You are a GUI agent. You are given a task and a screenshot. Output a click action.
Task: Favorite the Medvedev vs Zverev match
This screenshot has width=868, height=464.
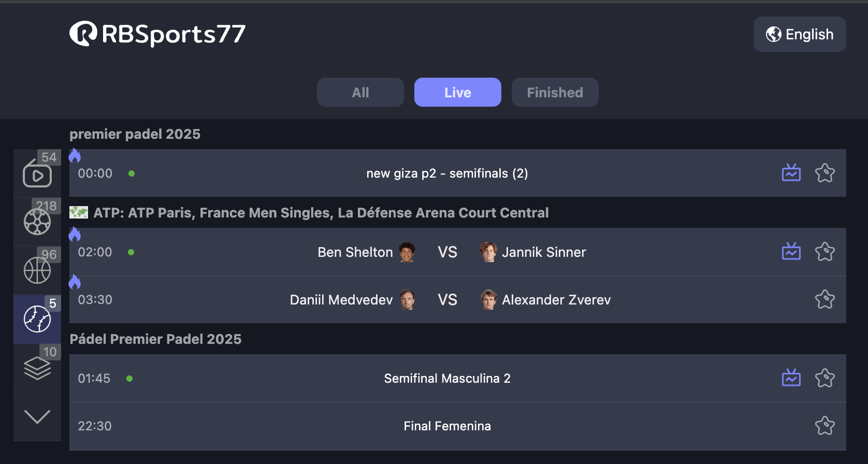tap(826, 299)
